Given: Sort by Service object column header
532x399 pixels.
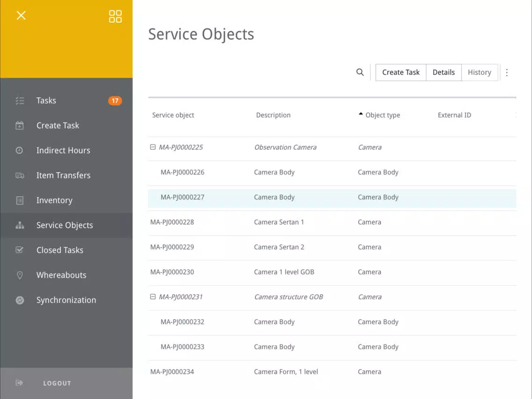Looking at the screenshot, I should (173, 115).
